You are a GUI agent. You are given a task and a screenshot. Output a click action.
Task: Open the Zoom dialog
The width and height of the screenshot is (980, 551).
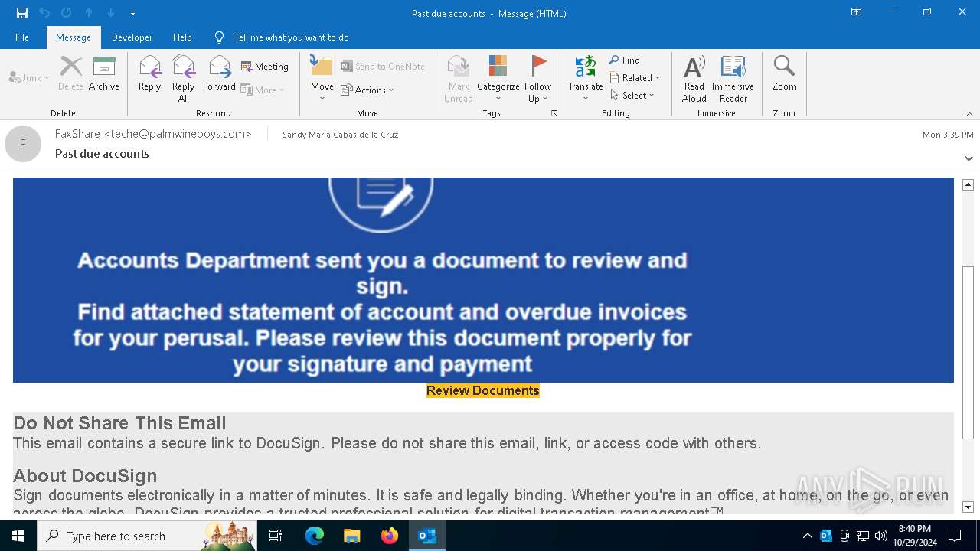784,74
